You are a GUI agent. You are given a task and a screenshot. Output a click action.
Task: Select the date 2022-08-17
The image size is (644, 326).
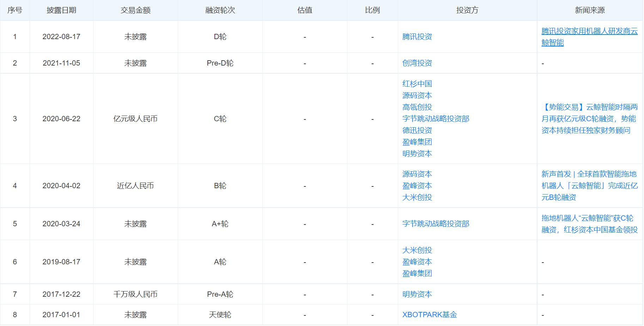point(61,37)
